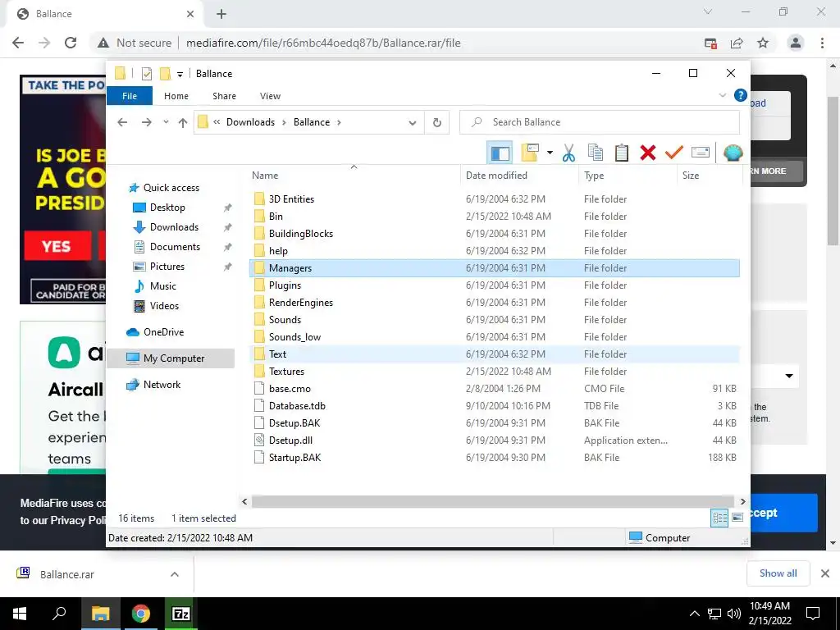Open the Home ribbon tab
The height and width of the screenshot is (630, 840).
176,96
